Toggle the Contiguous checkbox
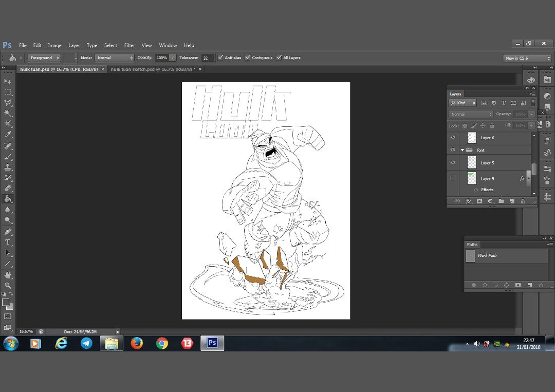Image resolution: width=555 pixels, height=392 pixels. click(x=248, y=58)
